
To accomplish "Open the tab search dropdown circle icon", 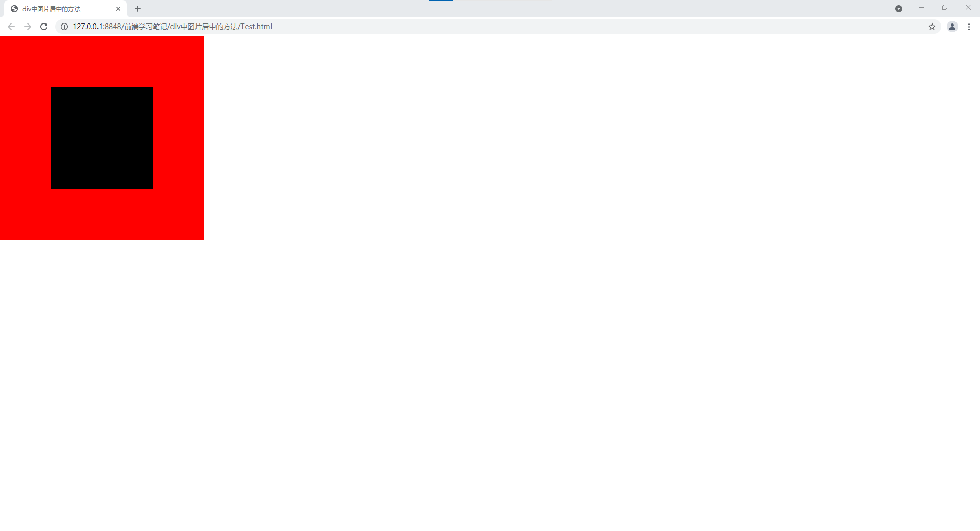I will pyautogui.click(x=899, y=9).
